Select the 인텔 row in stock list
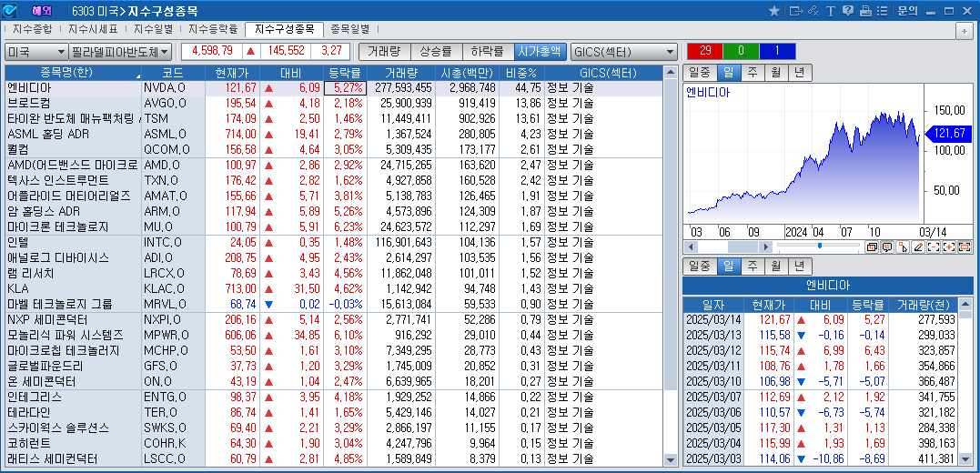Viewport: 980px width, 473px height. click(73, 242)
